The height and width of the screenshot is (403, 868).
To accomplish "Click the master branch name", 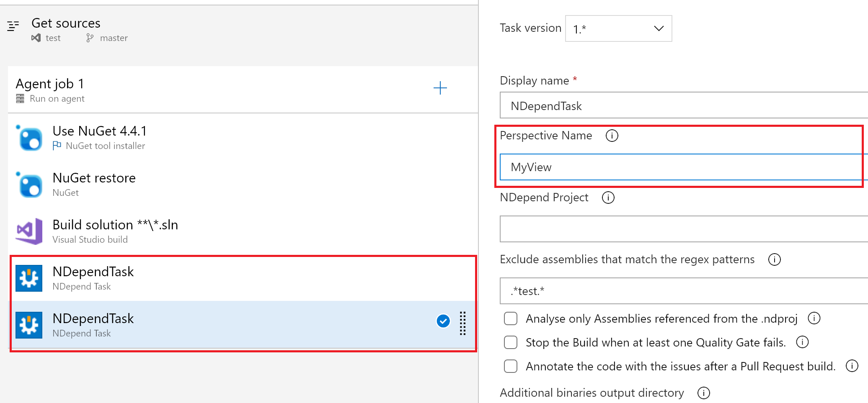I will (114, 38).
